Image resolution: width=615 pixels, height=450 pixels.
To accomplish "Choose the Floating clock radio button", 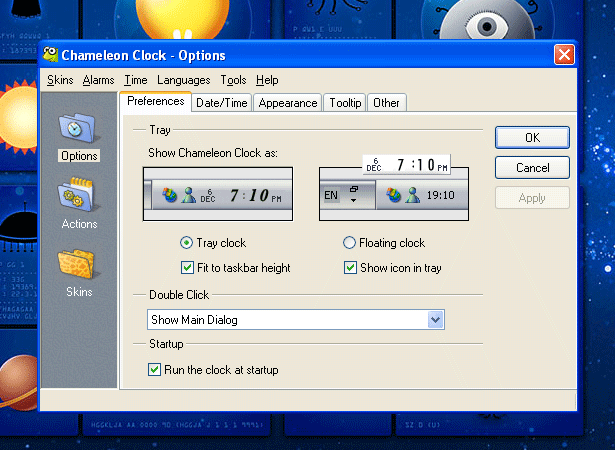I will 349,243.
